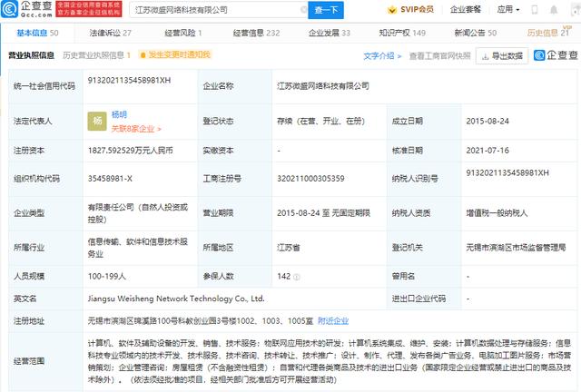Expand the 文字介绍 dropdown
Image resolution: width=581 pixels, height=392 pixels.
381,55
